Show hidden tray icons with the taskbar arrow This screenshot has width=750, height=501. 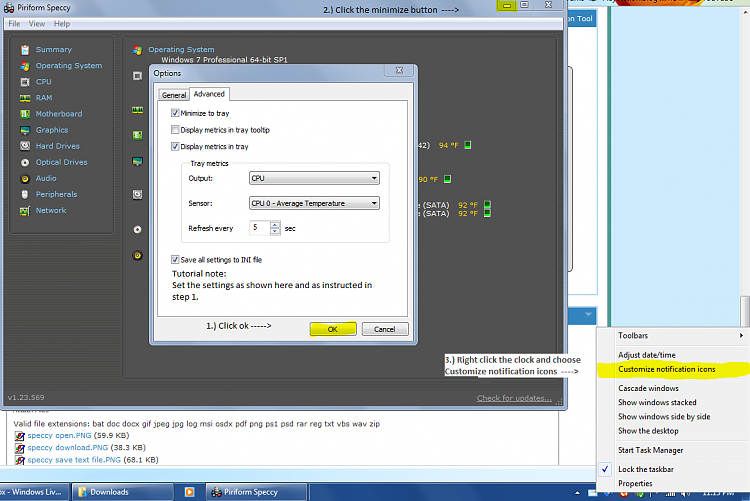click(x=577, y=492)
